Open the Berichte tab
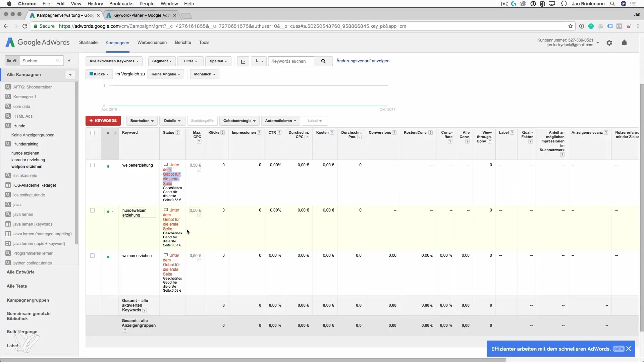Screen dimensions: 644x362 (183, 42)
